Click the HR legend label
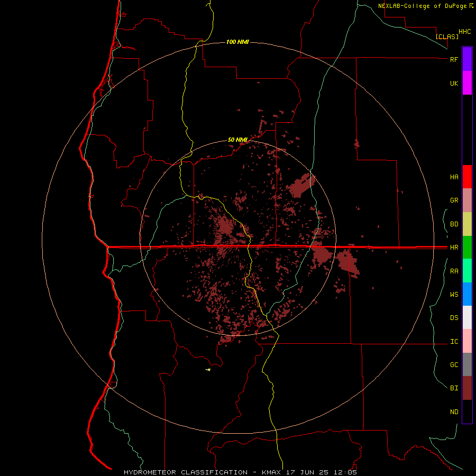476x476 pixels. click(454, 248)
